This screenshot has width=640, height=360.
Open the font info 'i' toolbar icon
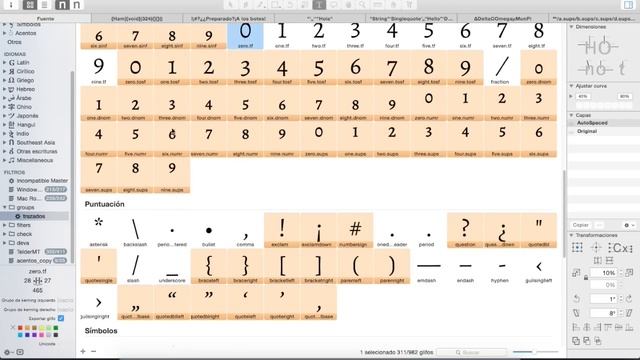click(11, 4)
